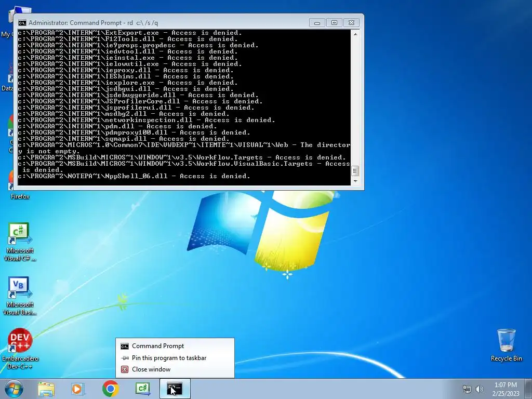
Task: Click the networkinspection.dll output line
Action: [147, 120]
